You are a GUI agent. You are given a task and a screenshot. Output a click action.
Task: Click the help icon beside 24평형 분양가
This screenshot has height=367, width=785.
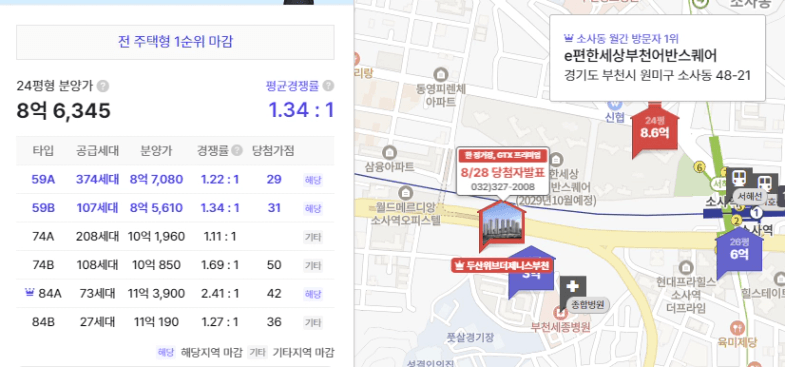tap(103, 86)
